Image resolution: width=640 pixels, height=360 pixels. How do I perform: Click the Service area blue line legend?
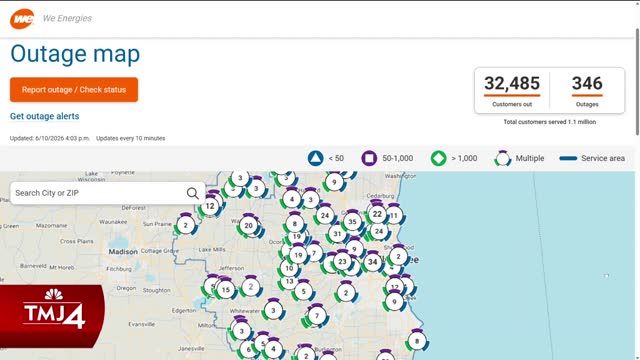coord(568,158)
